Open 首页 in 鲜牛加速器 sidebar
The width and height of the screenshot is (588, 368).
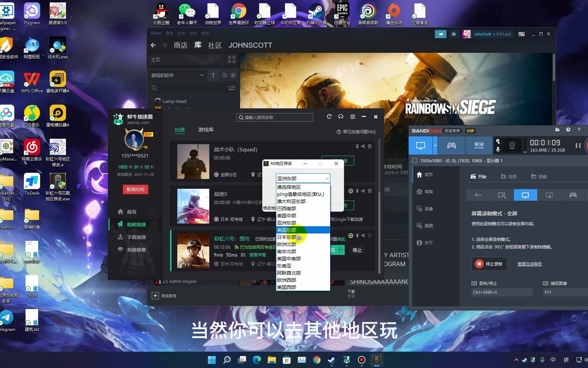[x=127, y=212]
